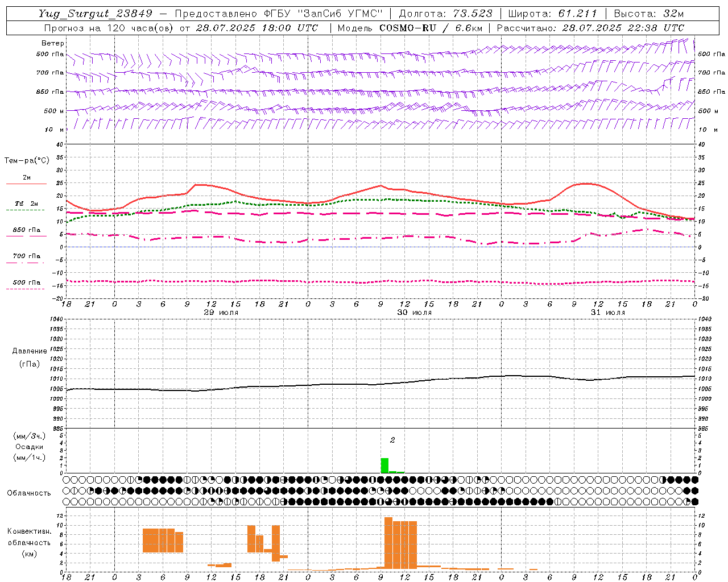Click the Осадки precipitation label
The height and width of the screenshot is (582, 728).
(30, 447)
